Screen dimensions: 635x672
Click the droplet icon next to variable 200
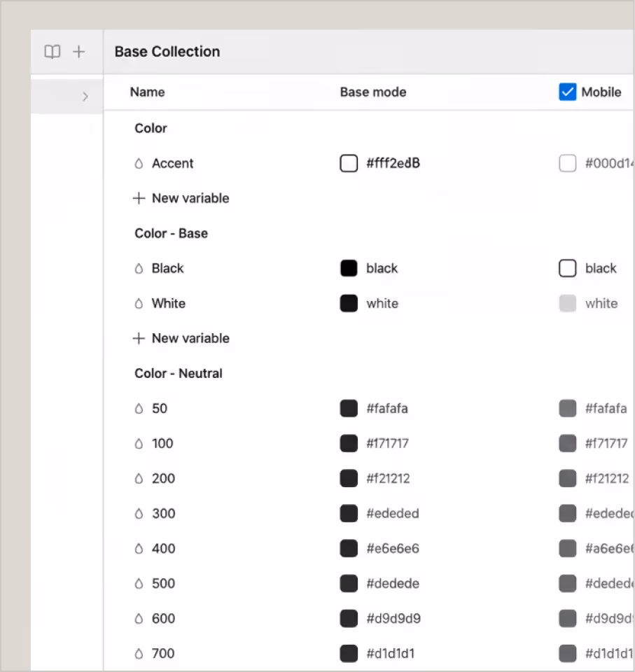click(x=138, y=478)
